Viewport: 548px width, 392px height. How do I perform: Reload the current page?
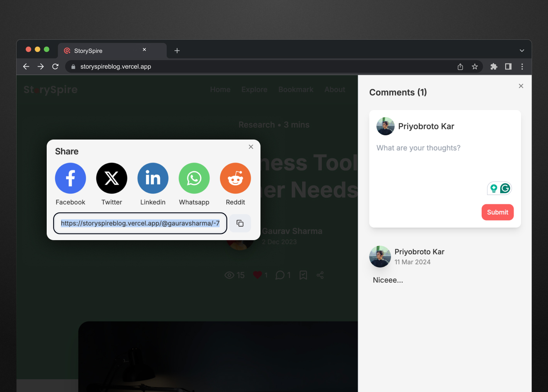tap(55, 66)
